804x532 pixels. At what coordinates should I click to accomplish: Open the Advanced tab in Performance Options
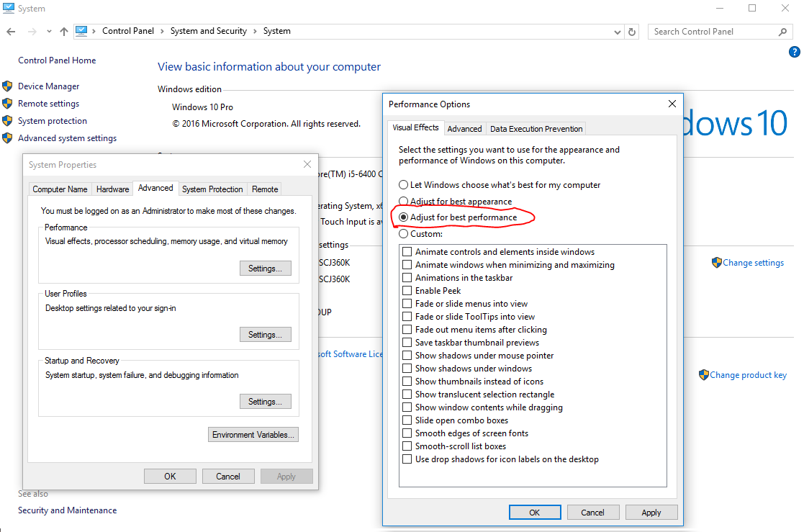[x=464, y=129]
